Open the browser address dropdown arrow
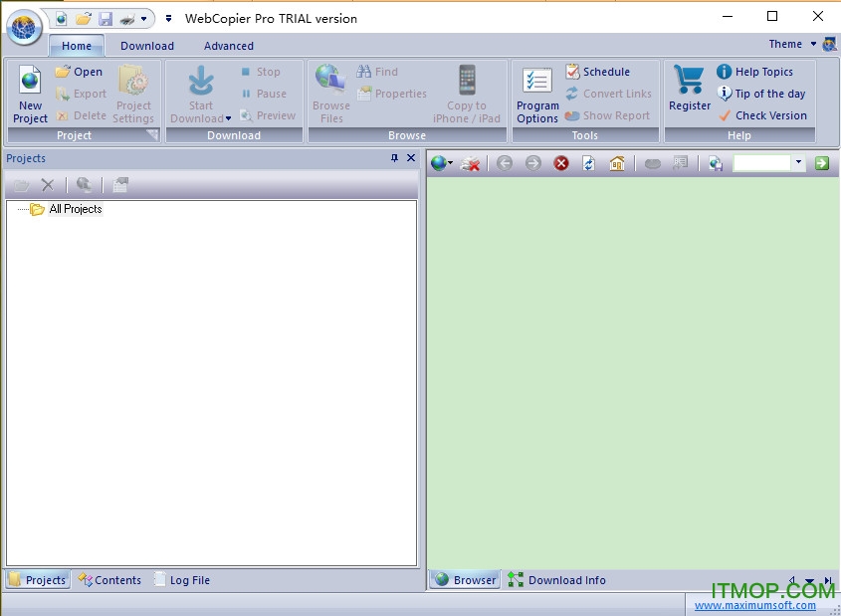The height and width of the screenshot is (616, 841). point(798,162)
